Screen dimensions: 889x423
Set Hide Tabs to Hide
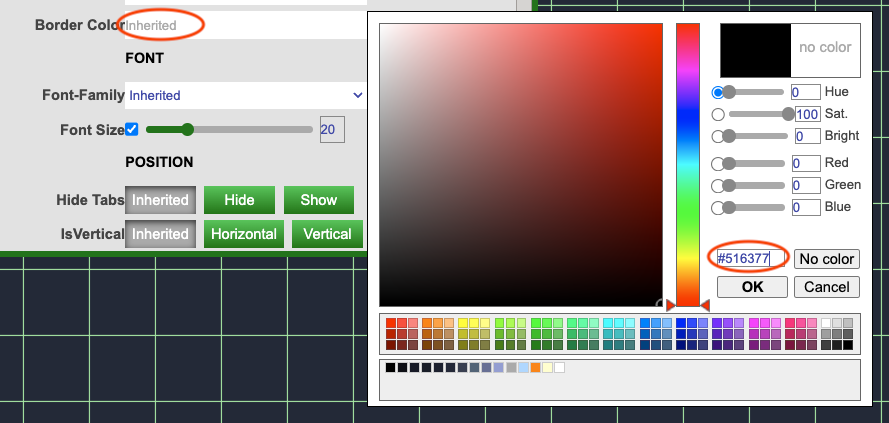[x=239, y=200]
